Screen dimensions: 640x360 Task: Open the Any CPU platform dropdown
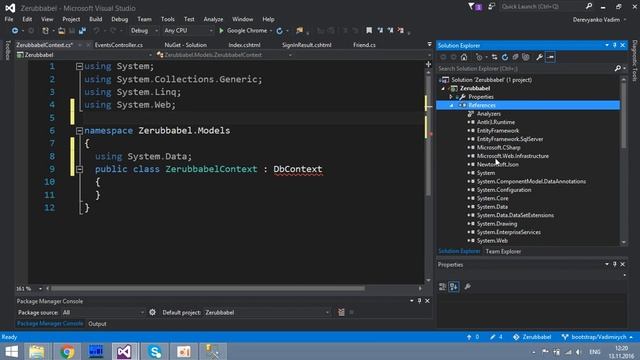point(188,31)
